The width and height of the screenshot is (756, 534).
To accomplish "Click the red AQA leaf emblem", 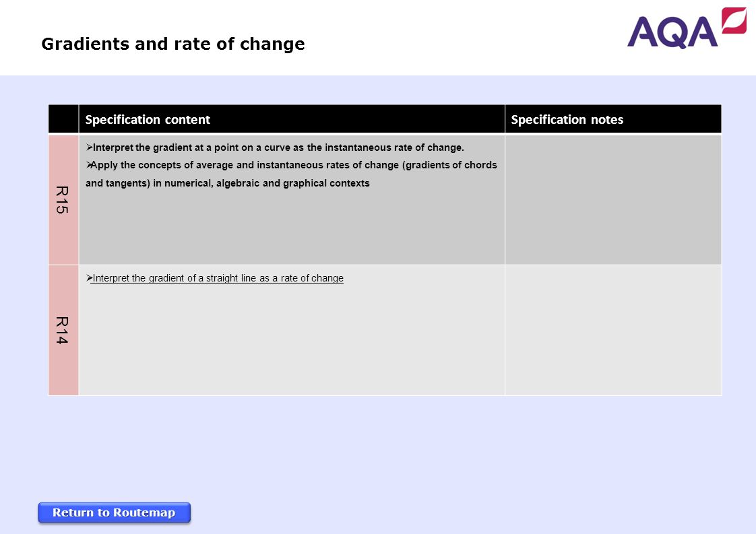I will pyautogui.click(x=734, y=20).
